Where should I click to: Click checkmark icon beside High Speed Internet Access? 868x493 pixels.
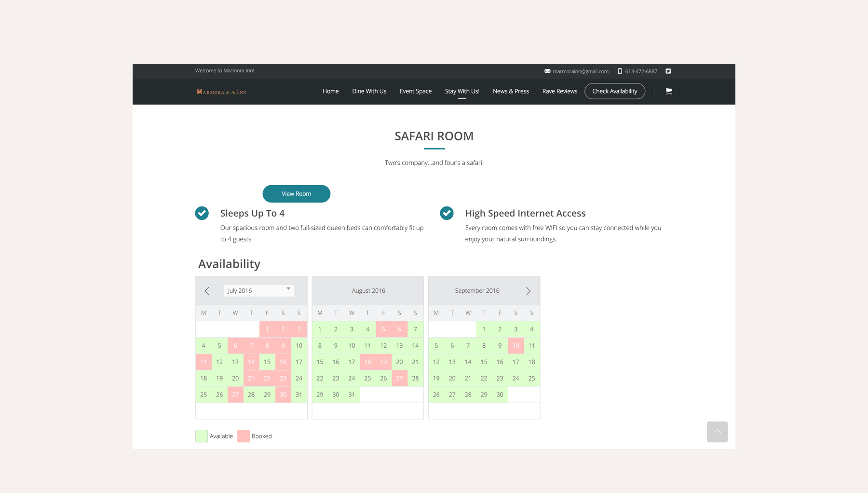pos(447,213)
